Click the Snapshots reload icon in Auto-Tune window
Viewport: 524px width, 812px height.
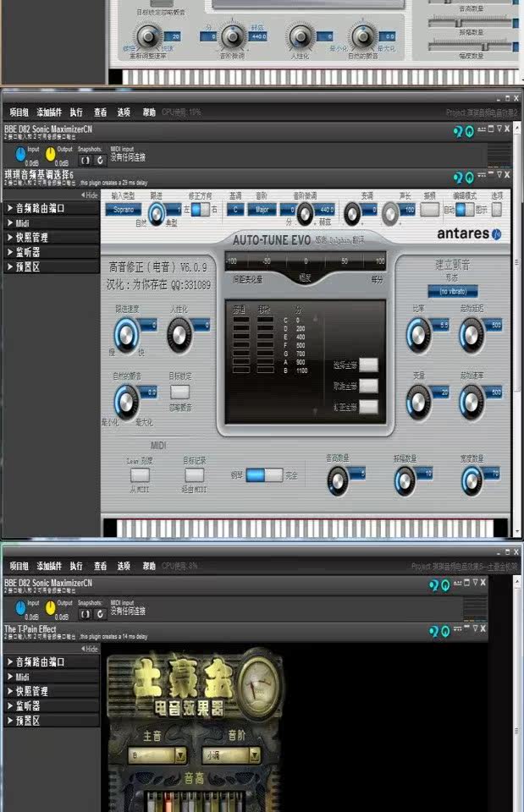click(100, 160)
